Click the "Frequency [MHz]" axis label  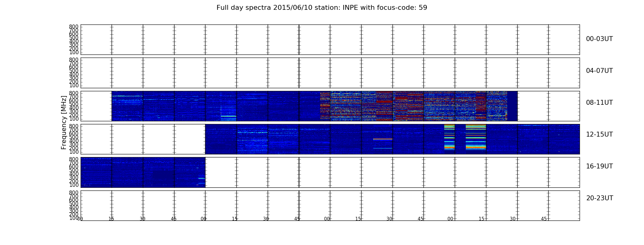64,123
